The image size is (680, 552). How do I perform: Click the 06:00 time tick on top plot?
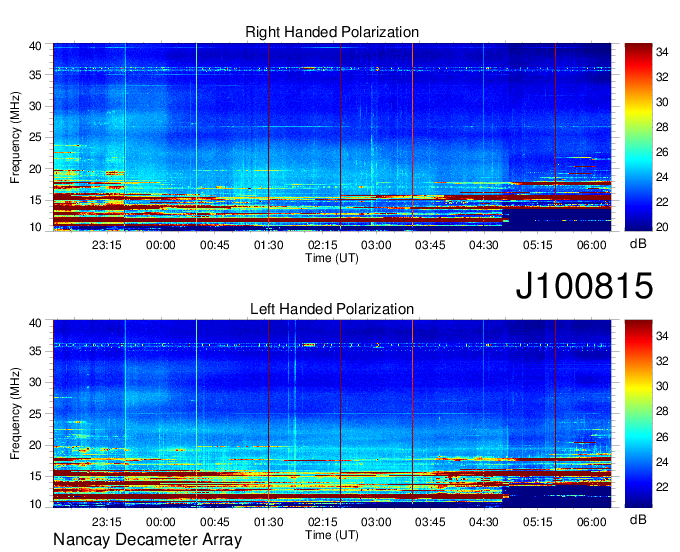pos(592,245)
